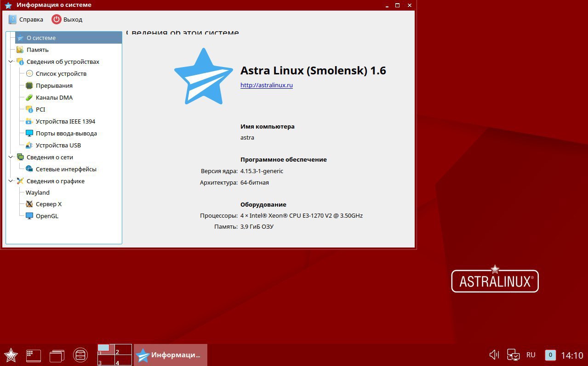Screen dimensions: 588x366
Task: Switch to virtual desktop 2
Action: (123, 349)
